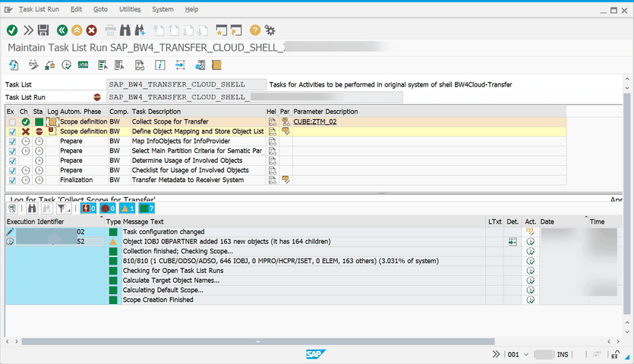634x364 pixels.
Task: Open the Help question mark icon
Action: [254, 30]
